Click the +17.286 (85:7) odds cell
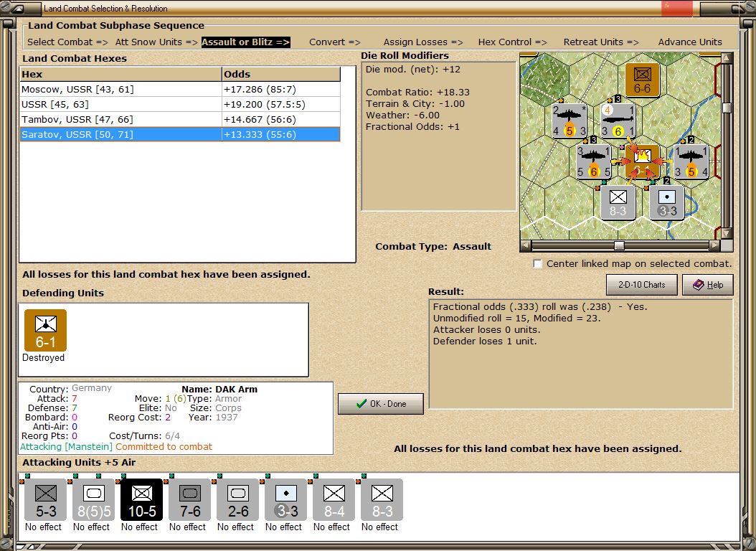 click(281, 89)
